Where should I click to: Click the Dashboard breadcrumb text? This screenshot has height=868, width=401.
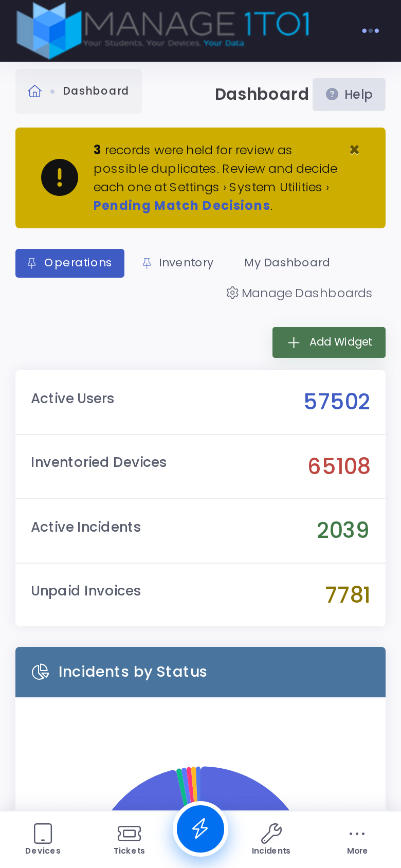pos(96,91)
